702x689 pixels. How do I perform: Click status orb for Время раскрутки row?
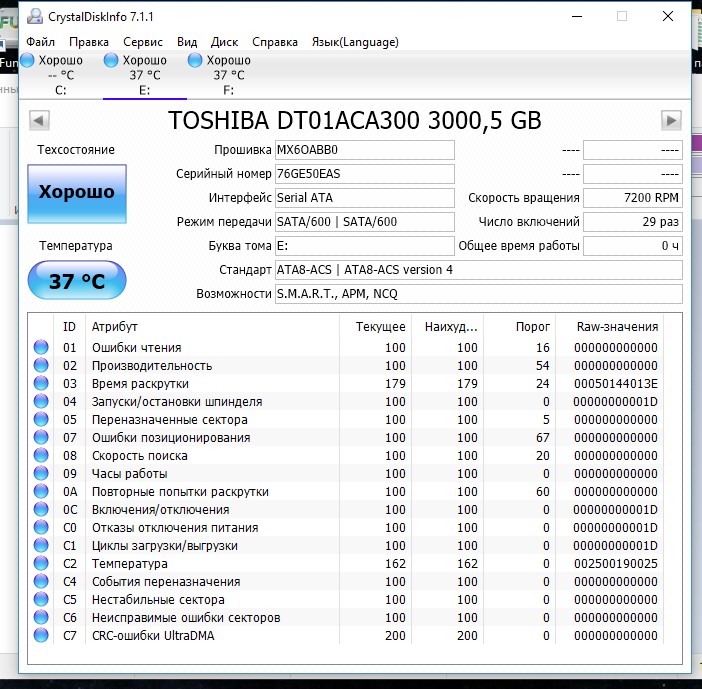click(41, 383)
